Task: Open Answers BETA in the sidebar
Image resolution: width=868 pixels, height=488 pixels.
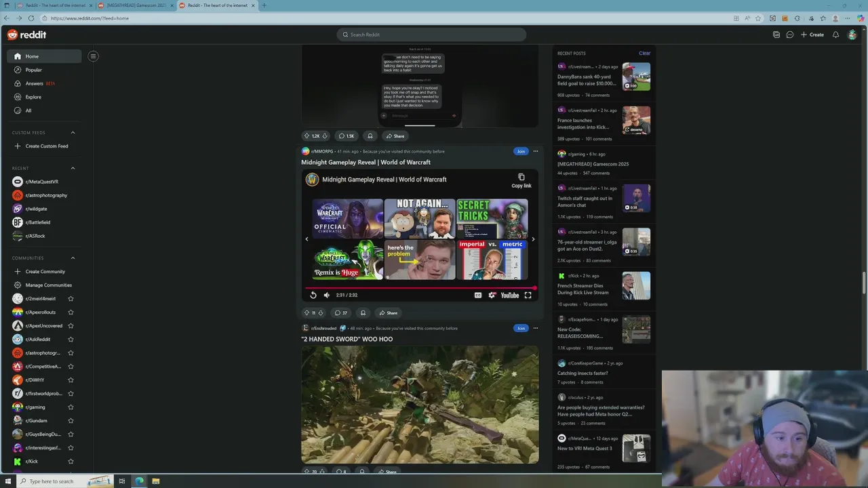Action: pos(45,83)
